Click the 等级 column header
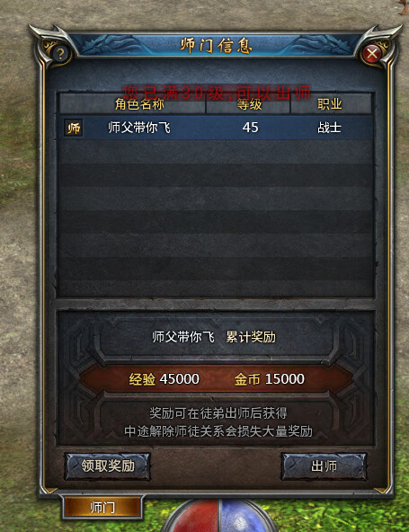 point(250,104)
